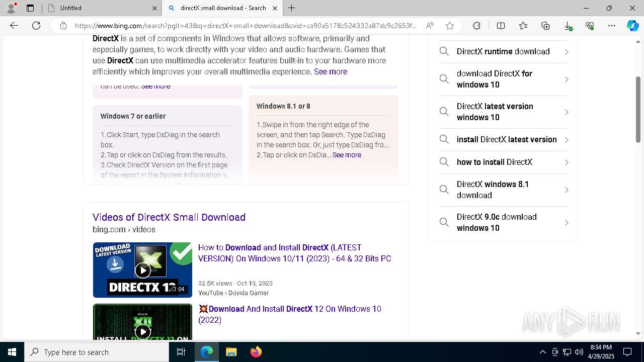Close the directX small download tab

275,8
